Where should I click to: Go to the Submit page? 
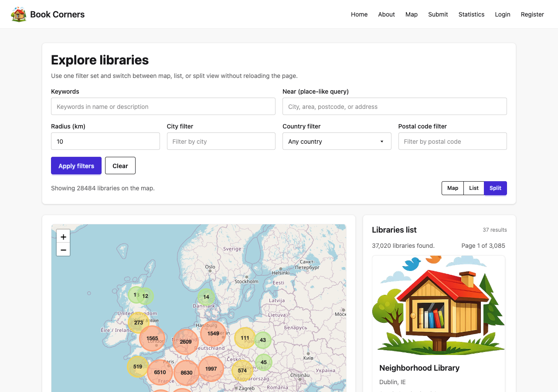[x=438, y=14]
